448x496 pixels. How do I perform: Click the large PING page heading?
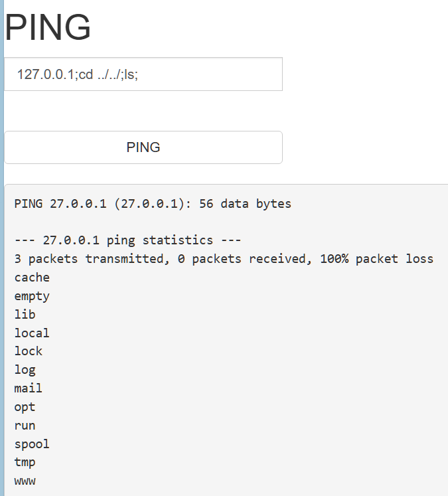tap(48, 28)
